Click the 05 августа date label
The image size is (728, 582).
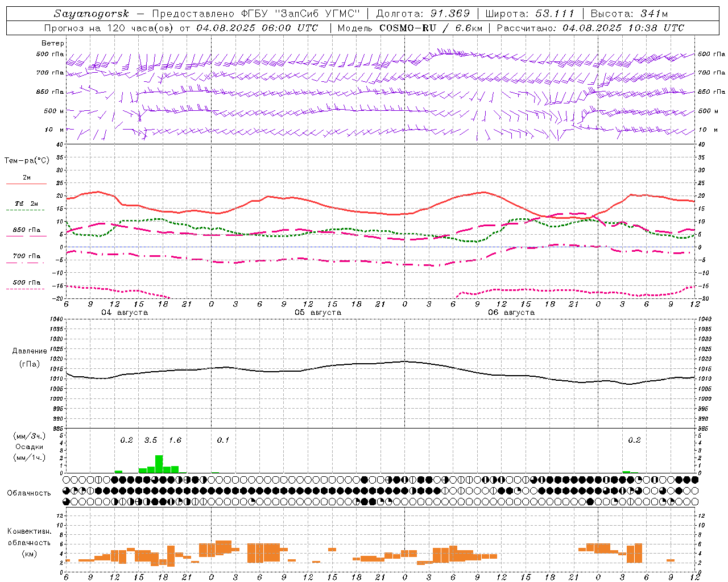pyautogui.click(x=318, y=313)
